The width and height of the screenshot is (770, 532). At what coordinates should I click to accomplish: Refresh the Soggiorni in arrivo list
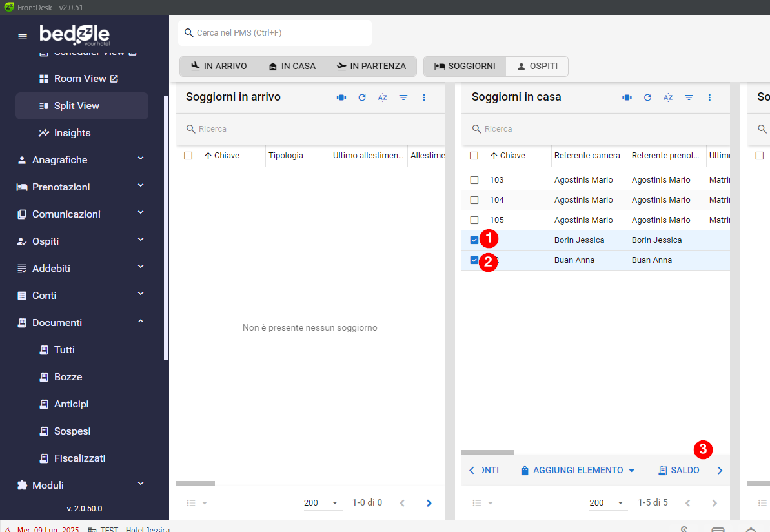pos(362,97)
